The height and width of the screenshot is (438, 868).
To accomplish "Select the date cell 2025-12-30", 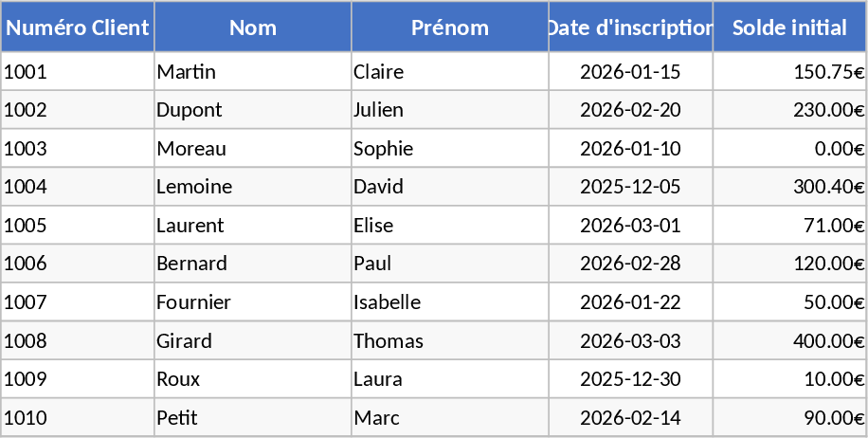I will (630, 379).
